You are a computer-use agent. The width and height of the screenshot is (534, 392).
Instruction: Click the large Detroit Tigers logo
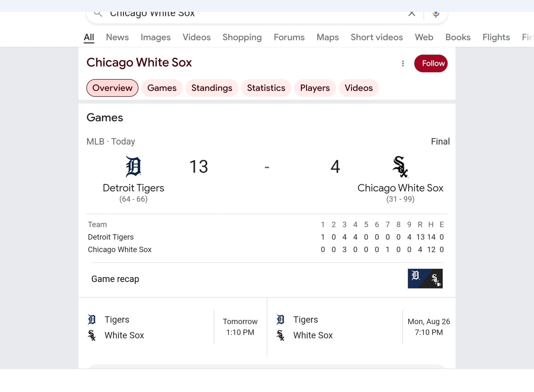pyautogui.click(x=133, y=167)
